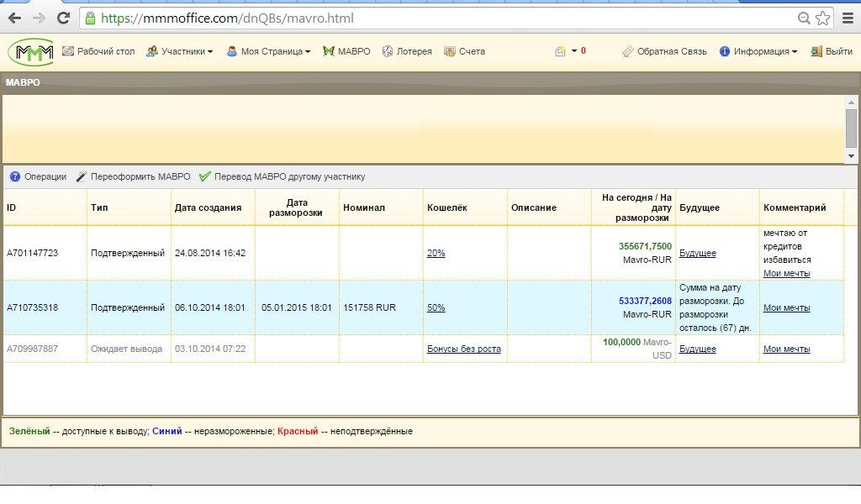Open the 20% wallet link
This screenshot has height=504, width=861.
436,253
